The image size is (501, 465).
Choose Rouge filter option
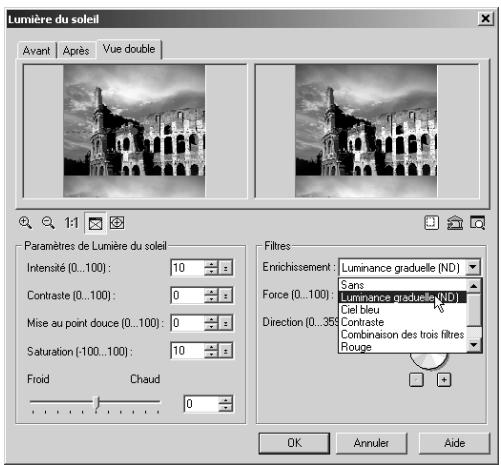click(x=402, y=347)
